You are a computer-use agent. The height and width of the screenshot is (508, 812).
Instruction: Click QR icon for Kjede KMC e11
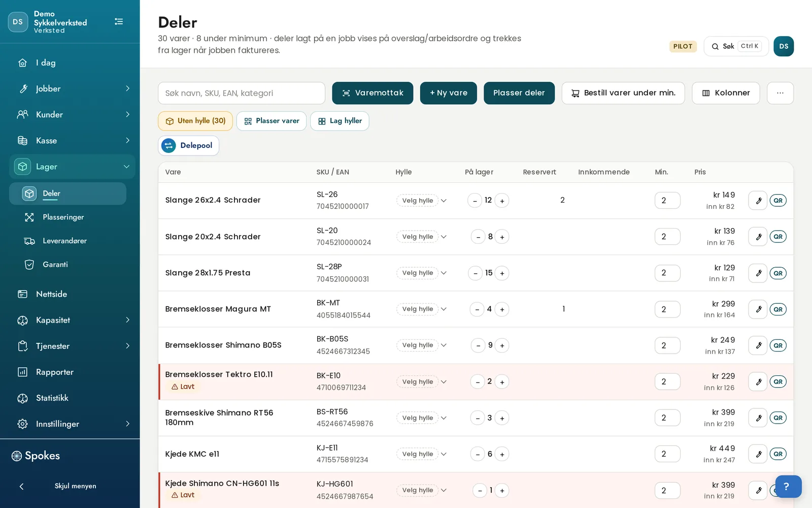click(x=778, y=454)
